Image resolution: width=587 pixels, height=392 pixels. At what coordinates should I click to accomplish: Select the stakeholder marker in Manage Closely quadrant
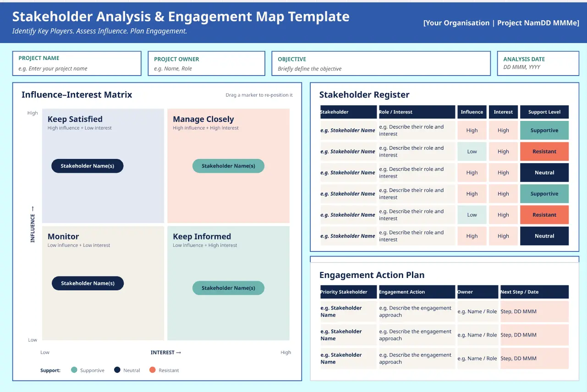tap(228, 166)
